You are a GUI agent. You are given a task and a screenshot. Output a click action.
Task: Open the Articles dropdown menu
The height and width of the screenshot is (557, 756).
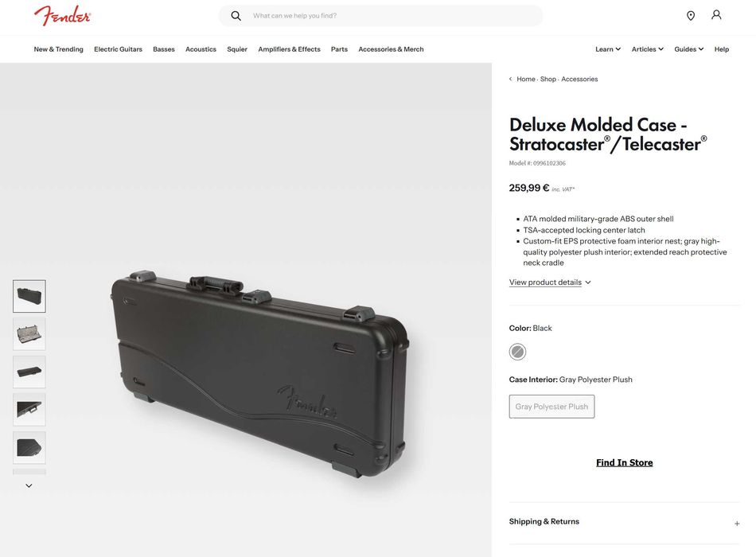[648, 49]
